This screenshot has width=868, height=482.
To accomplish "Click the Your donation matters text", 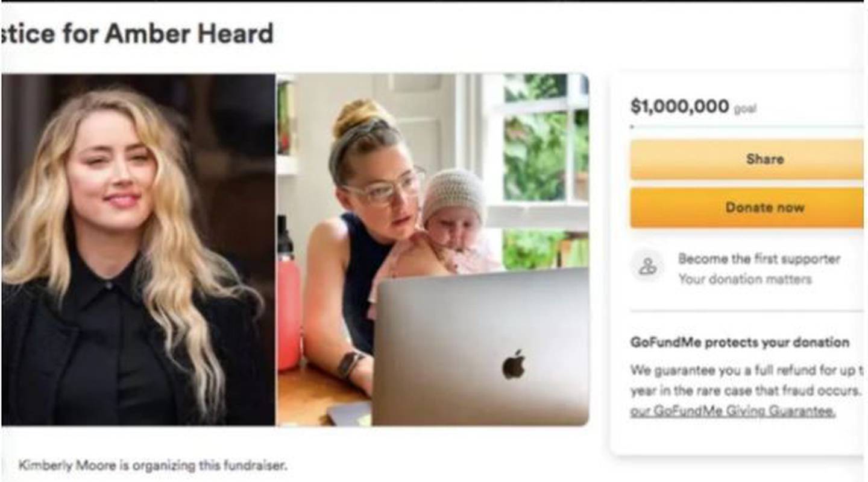I will 745,279.
